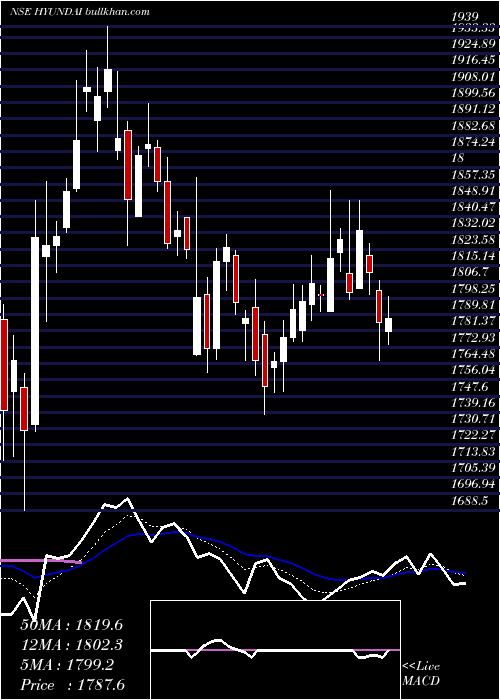Screen dimensions: 500x700
Task: Click the 1798.25 price axis label
Action: click(474, 289)
